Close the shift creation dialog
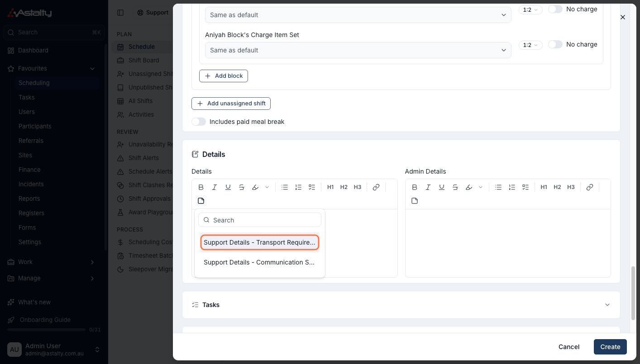This screenshot has width=640, height=364. (x=623, y=17)
